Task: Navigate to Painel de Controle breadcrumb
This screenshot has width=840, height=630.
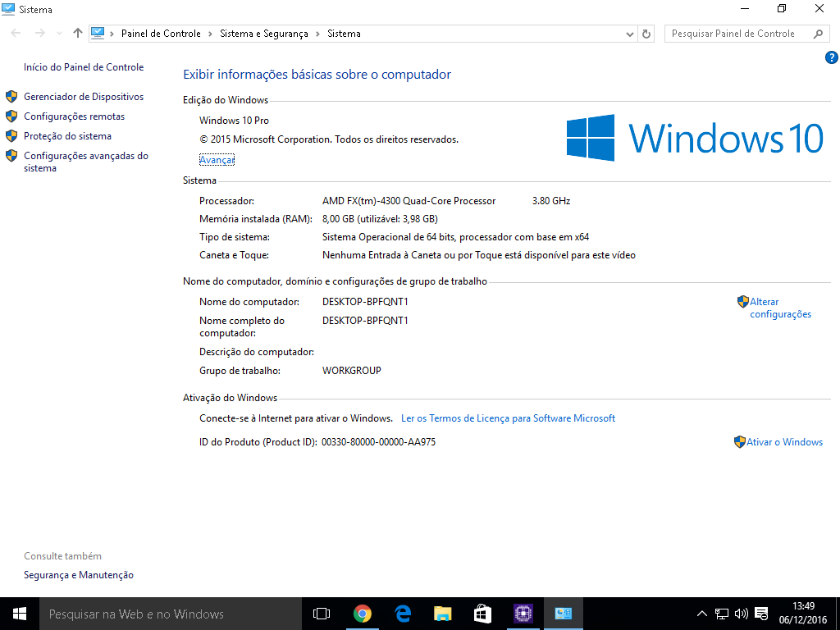Action: [161, 33]
